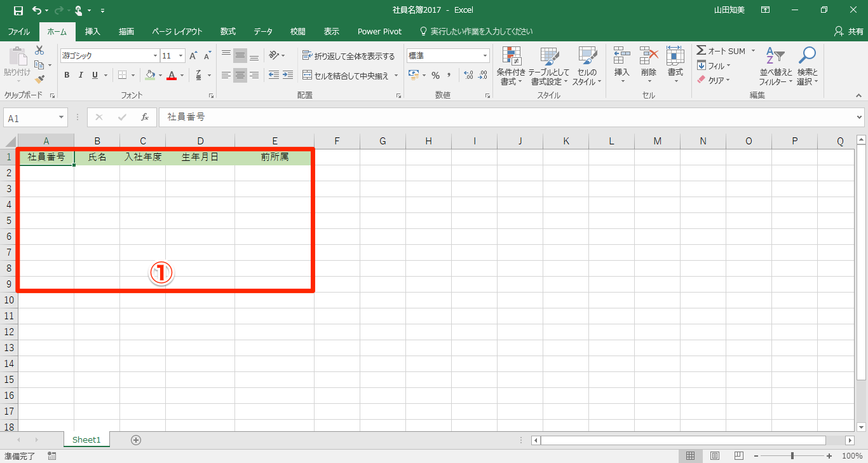
Task: Open the 条件付き書式 conditional formatting menu
Action: pos(511,66)
